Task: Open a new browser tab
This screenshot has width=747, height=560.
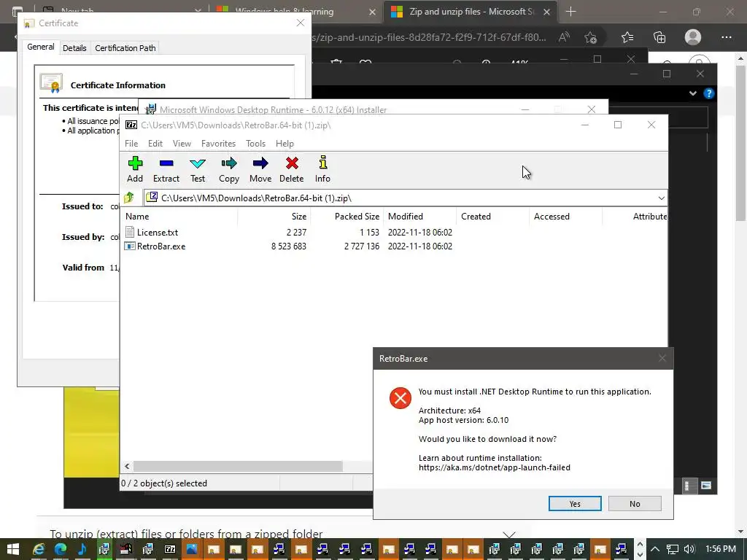Action: coord(570,12)
